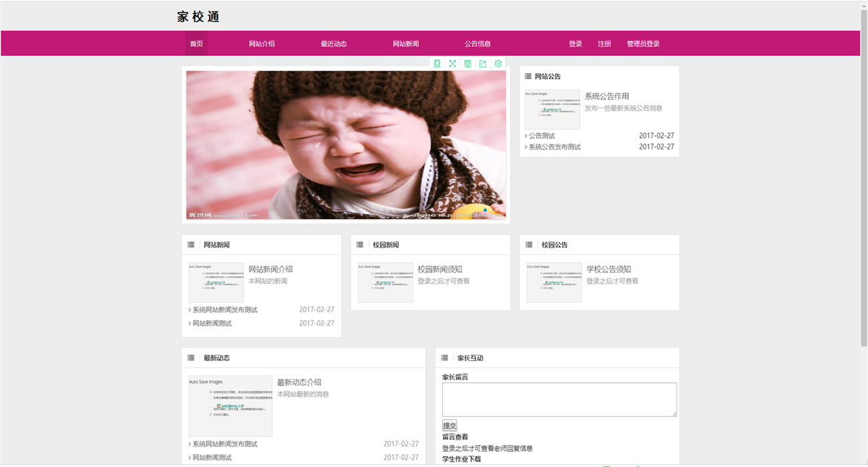
Task: Click the 注册 link
Action: point(604,44)
